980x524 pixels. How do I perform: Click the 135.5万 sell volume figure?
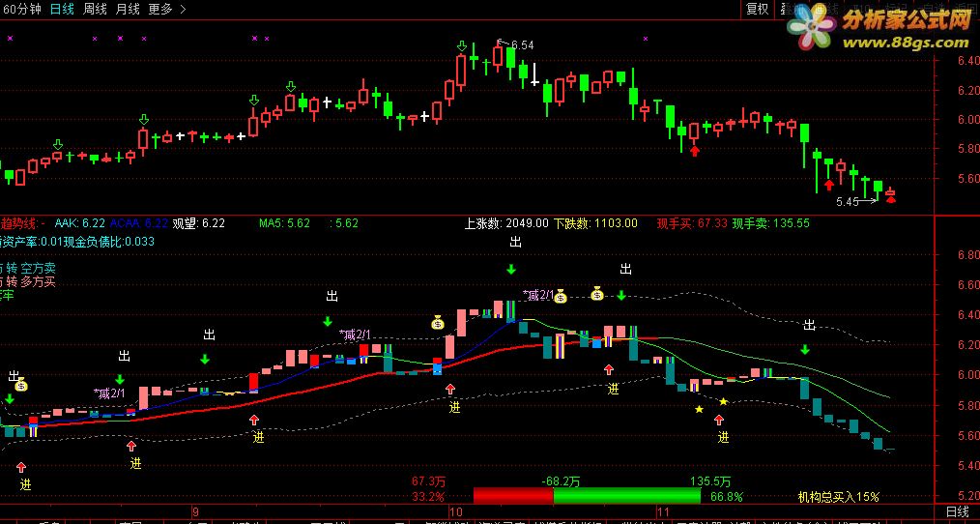click(710, 481)
